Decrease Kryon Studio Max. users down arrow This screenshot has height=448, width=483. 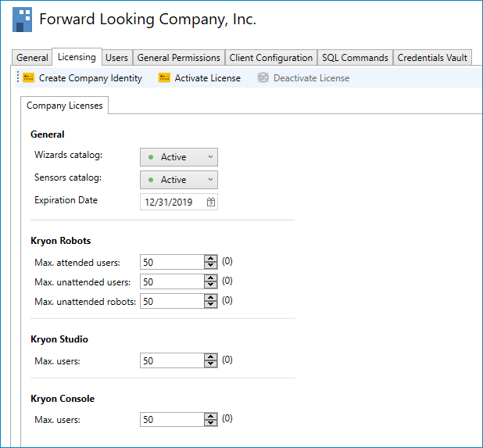point(211,364)
